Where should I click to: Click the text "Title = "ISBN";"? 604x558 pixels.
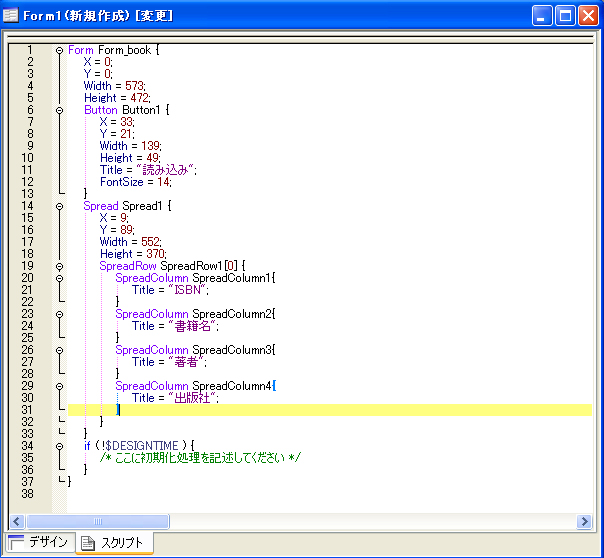point(170,290)
